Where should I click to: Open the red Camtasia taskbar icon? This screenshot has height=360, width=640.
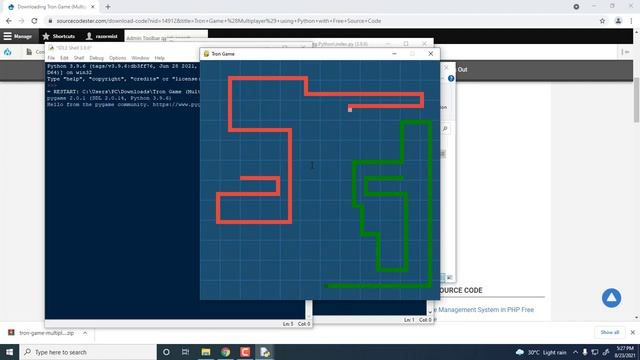[x=245, y=352]
